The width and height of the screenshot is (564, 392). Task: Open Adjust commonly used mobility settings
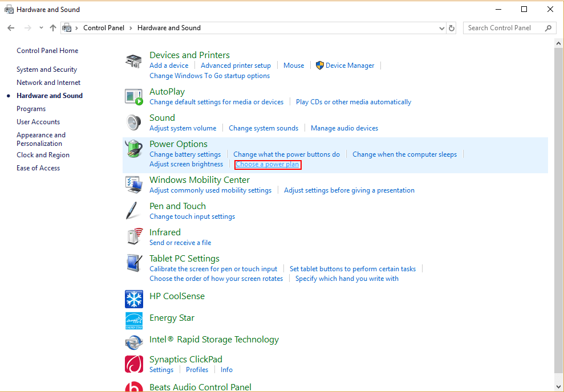click(x=210, y=190)
